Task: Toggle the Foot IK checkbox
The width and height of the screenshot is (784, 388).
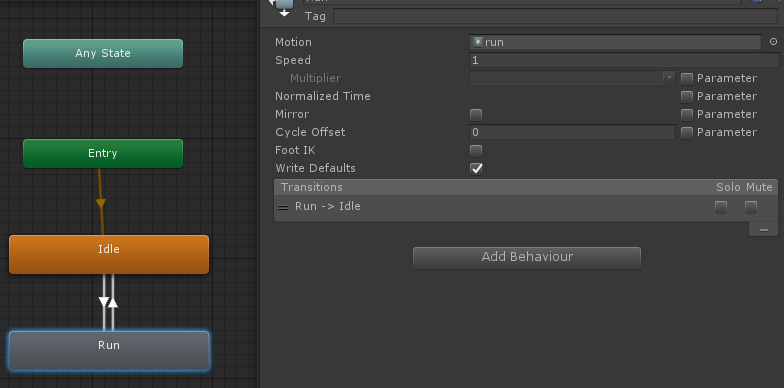Action: click(476, 150)
